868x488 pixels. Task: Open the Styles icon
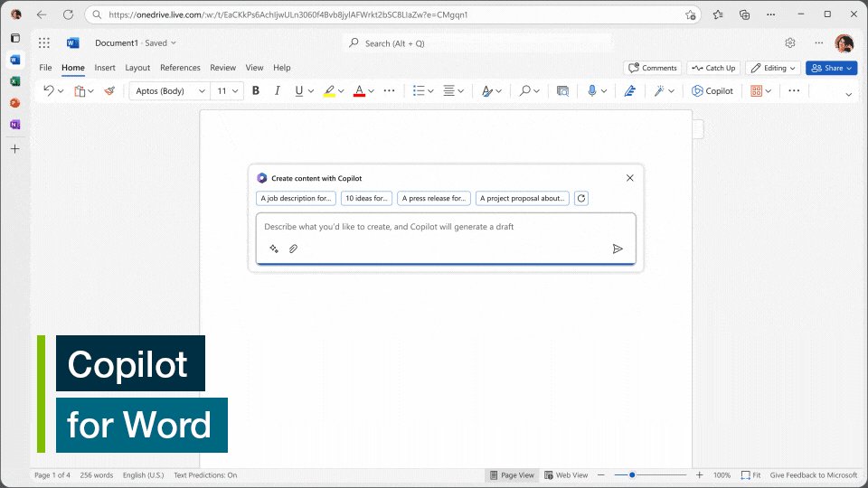pyautogui.click(x=486, y=90)
